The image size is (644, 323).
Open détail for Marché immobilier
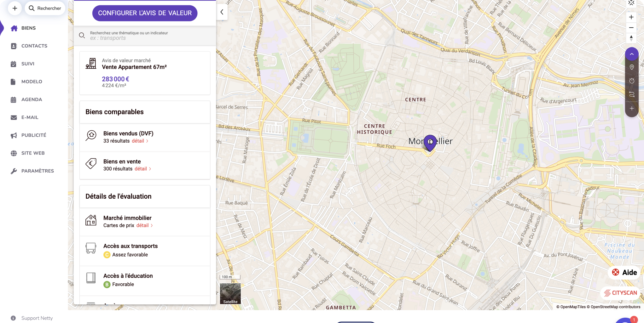[145, 225]
